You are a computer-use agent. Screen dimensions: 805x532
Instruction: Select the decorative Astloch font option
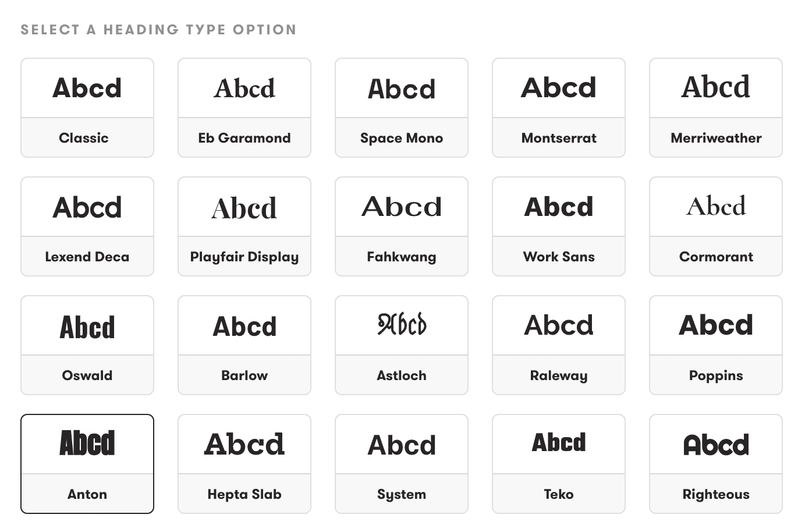402,345
